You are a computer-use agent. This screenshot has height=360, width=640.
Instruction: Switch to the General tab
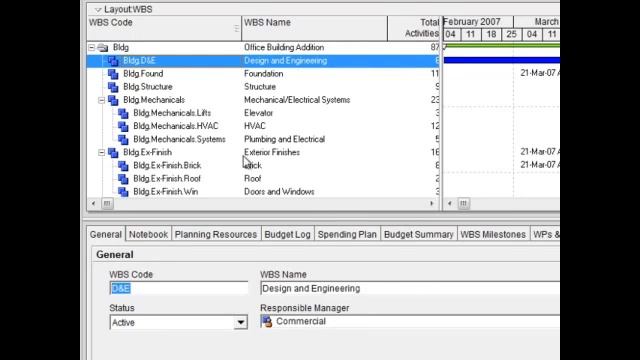[106, 234]
